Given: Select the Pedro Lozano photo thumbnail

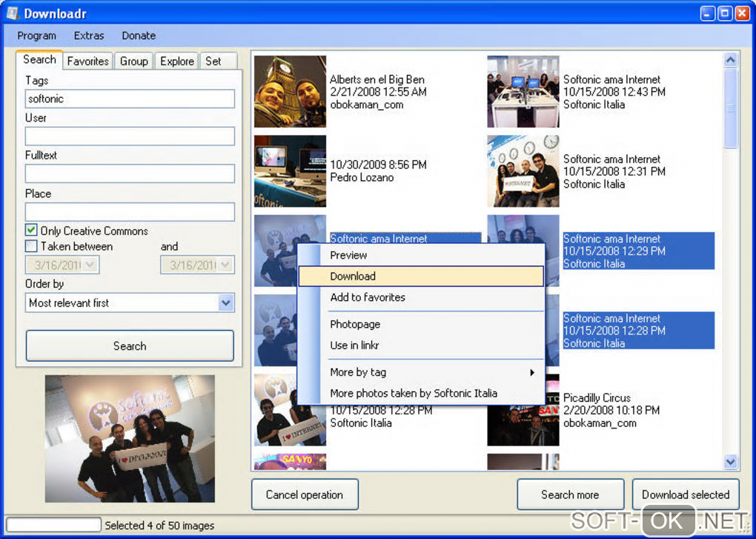Looking at the screenshot, I should tap(291, 171).
